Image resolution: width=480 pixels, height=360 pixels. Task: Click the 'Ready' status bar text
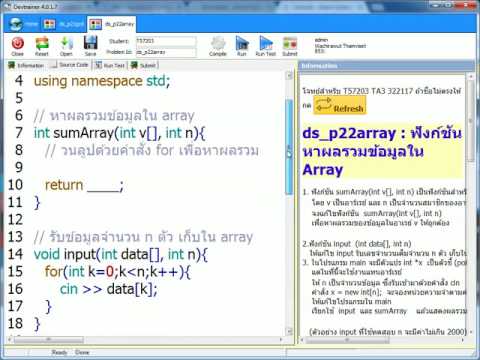coord(59,352)
